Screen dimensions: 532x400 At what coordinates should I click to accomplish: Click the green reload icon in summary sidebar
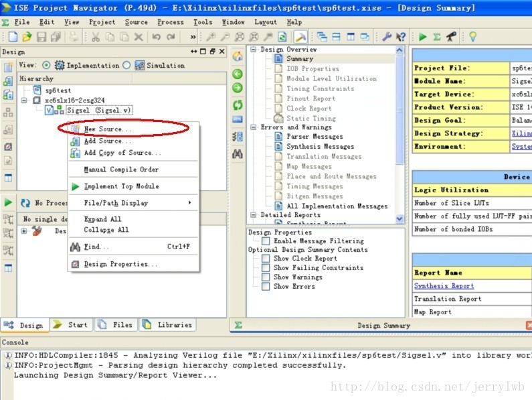[238, 105]
